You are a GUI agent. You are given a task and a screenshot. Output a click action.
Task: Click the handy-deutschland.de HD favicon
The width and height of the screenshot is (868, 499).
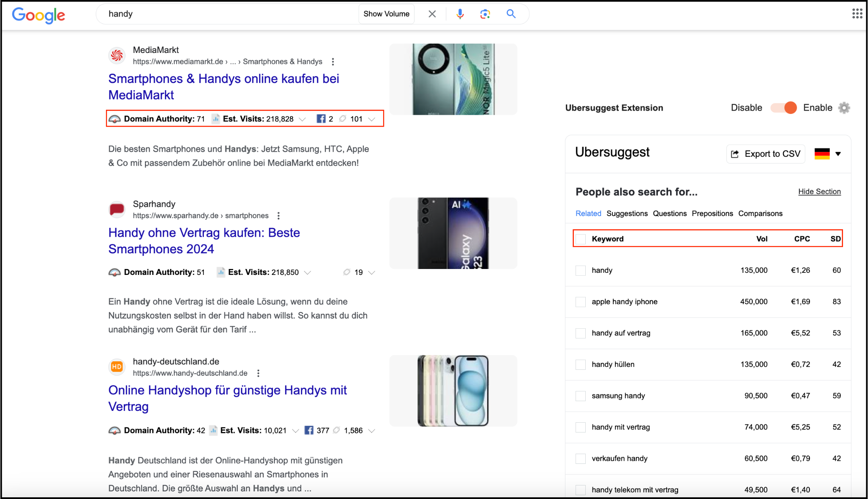(117, 367)
